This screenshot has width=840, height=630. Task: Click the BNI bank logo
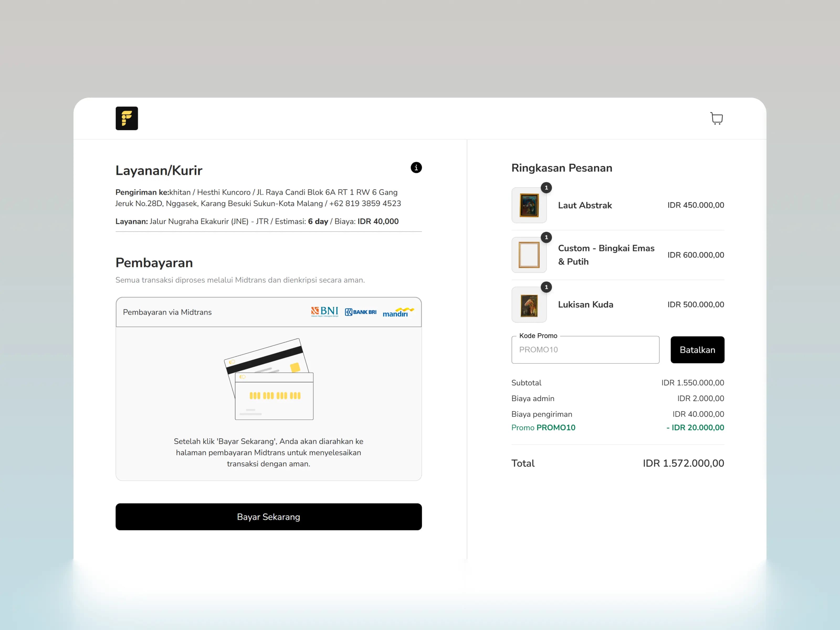tap(324, 312)
